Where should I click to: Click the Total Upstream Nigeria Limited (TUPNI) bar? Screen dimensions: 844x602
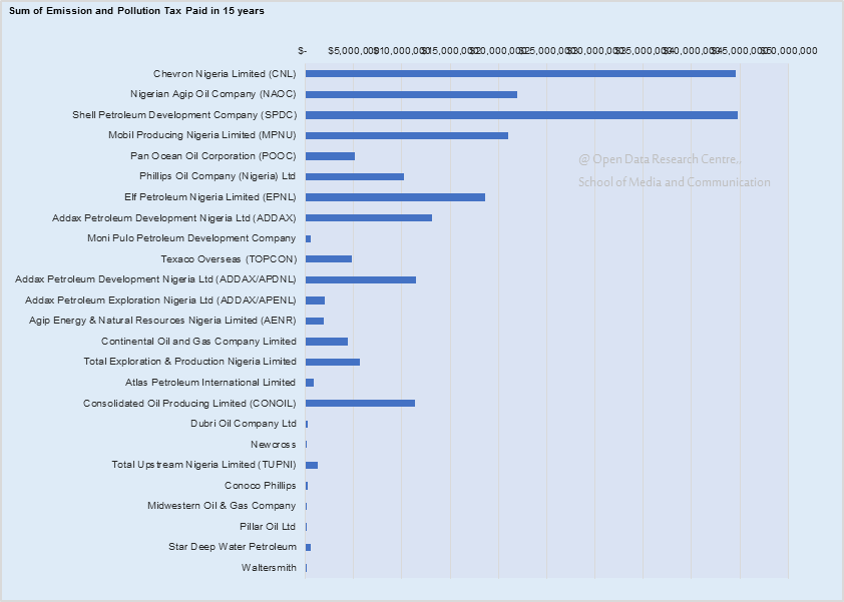[312, 465]
